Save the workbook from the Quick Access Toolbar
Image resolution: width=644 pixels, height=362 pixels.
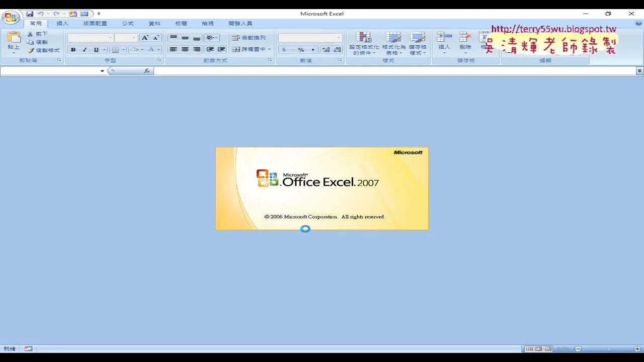(x=30, y=14)
